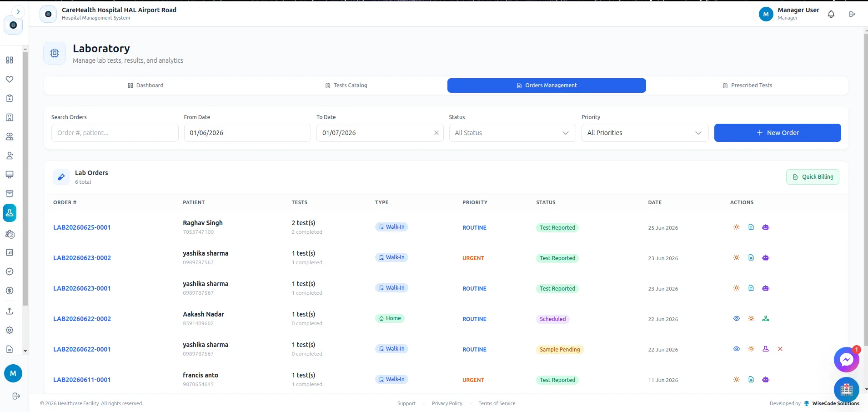The image size is (868, 412).
Task: Click the URGENT label for LAB20260623-0002
Action: point(473,258)
